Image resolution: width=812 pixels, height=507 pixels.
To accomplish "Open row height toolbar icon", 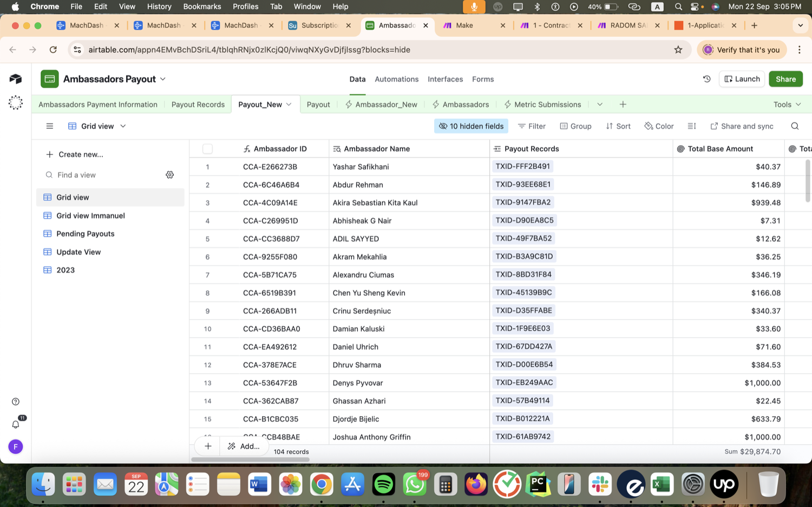I will click(x=692, y=126).
